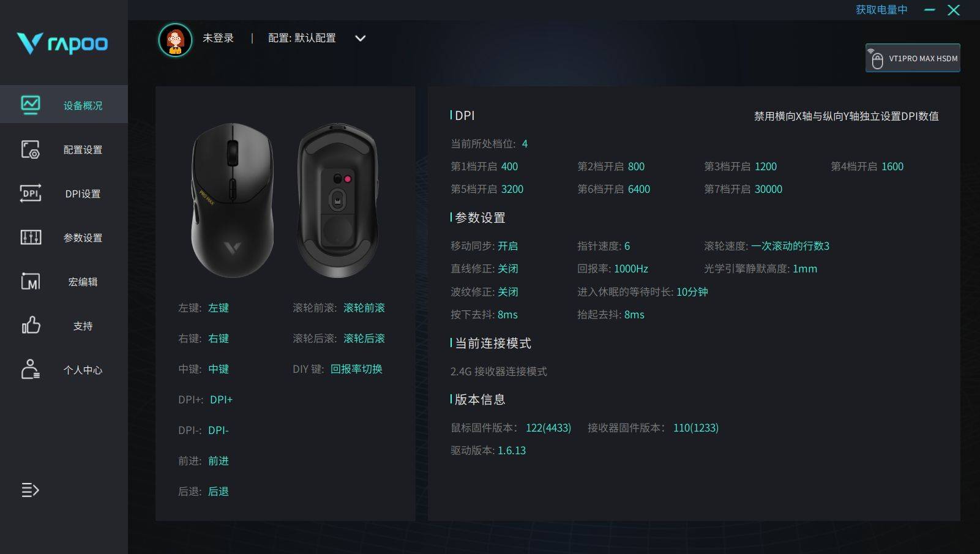
Task: Open 配置: 默认配置 profile label
Action: point(302,38)
